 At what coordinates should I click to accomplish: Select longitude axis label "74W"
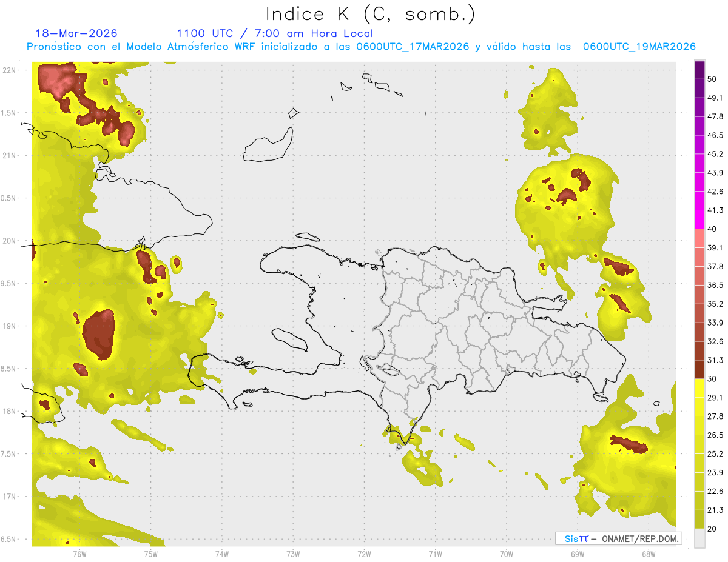222,554
